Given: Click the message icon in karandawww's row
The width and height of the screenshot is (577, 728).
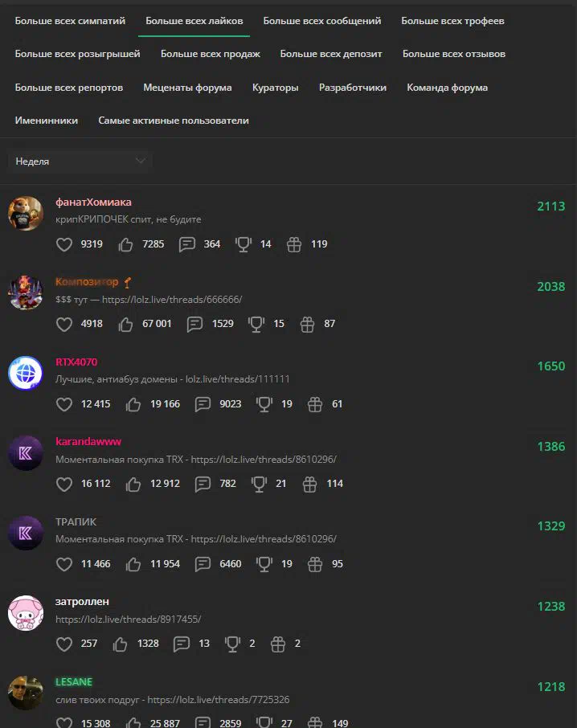Looking at the screenshot, I should 203,484.
